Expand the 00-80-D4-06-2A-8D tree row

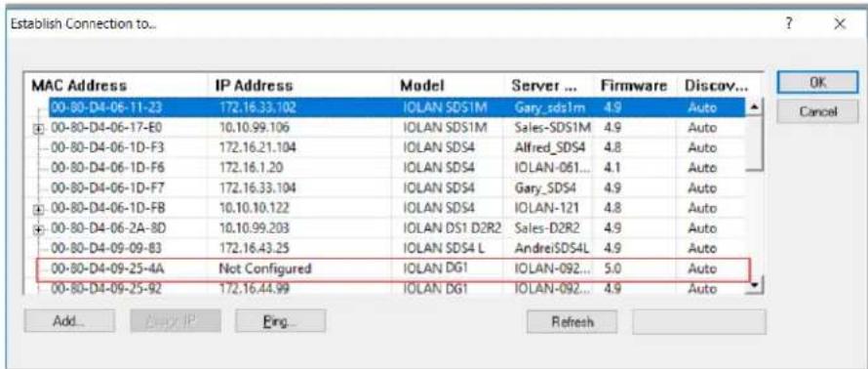[x=39, y=229]
